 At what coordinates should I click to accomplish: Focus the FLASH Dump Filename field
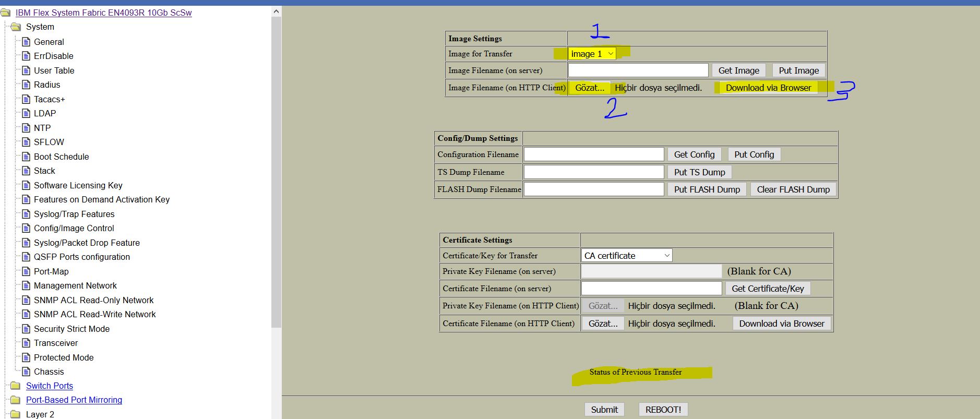tap(594, 189)
